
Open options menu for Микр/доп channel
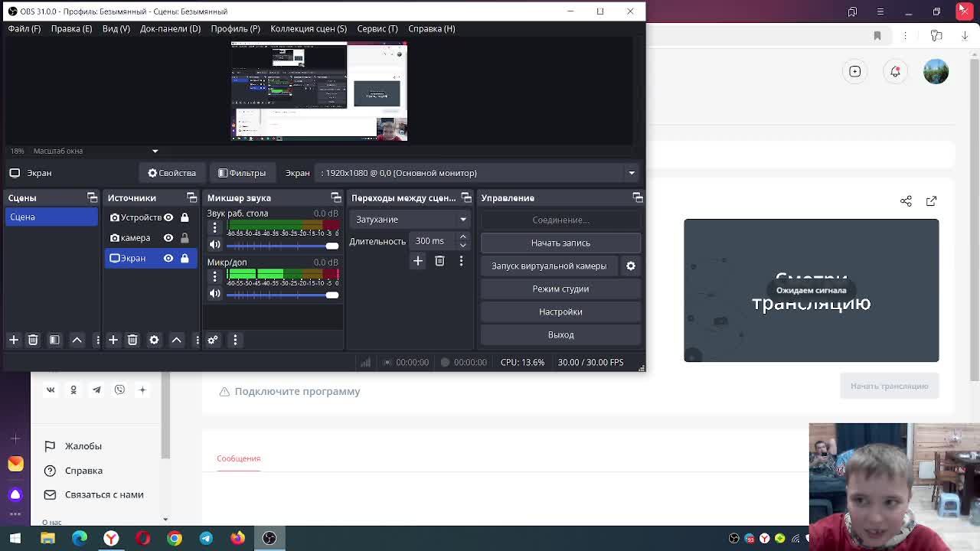[x=215, y=277]
